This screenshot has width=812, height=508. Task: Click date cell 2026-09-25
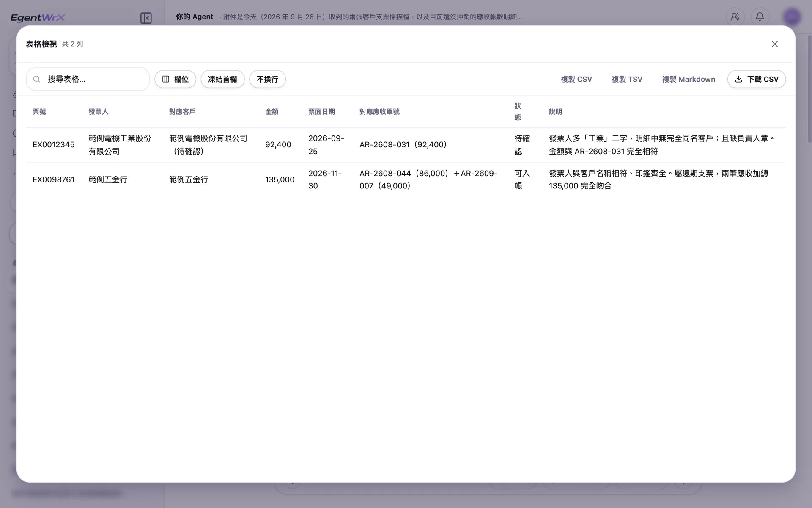coord(326,145)
